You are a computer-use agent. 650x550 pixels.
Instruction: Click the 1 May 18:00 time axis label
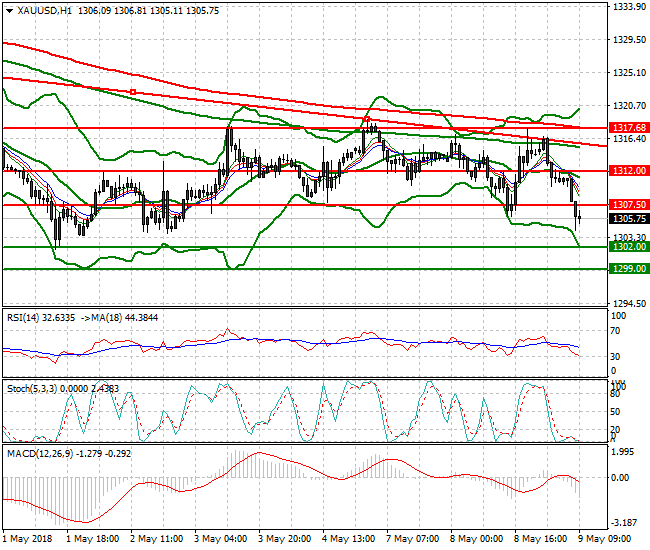[93, 539]
